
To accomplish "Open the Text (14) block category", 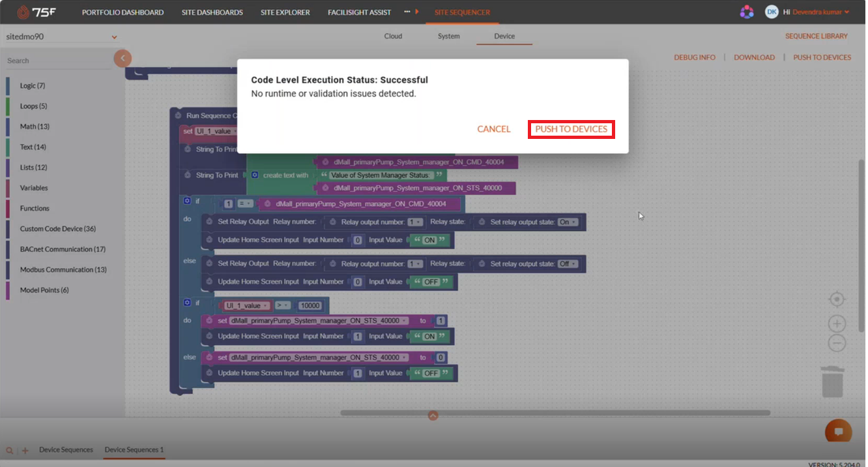I will coord(33,147).
